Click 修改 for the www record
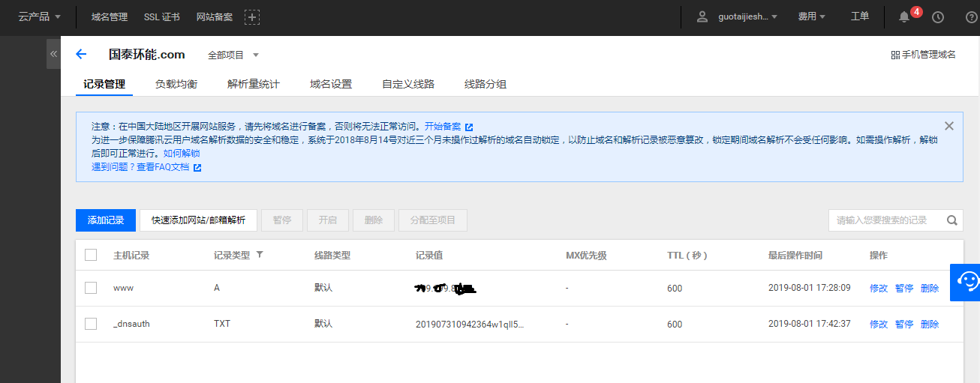The width and height of the screenshot is (980, 383). (879, 288)
